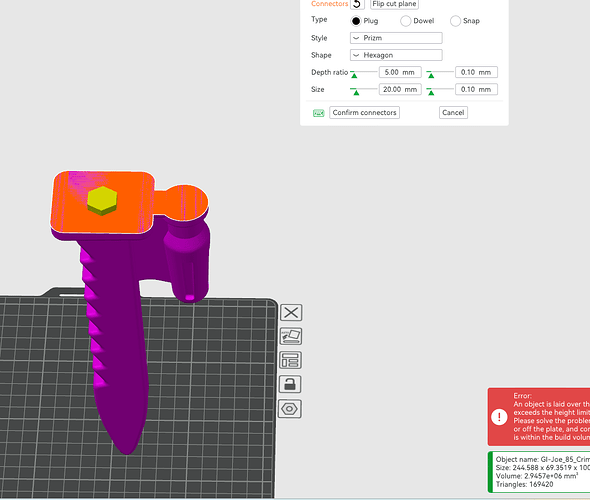The width and height of the screenshot is (590, 500).
Task: Edit the Size 20.00 mm field
Action: click(x=400, y=89)
